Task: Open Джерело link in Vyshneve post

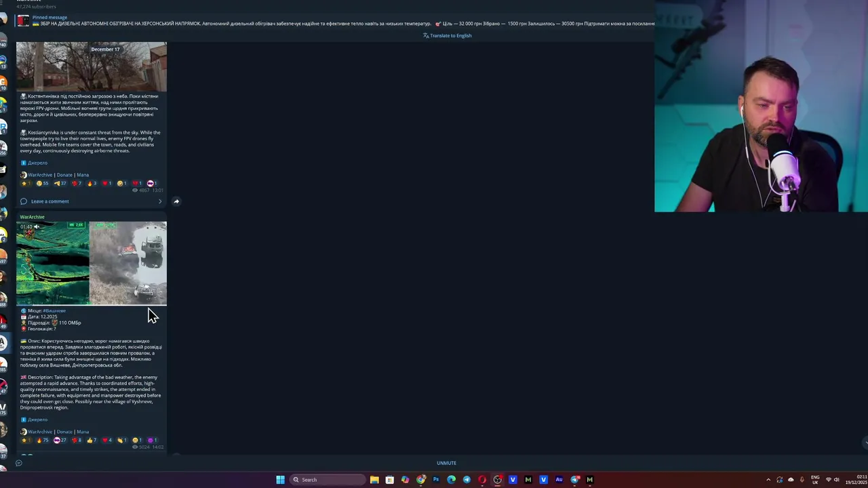Action: [x=38, y=420]
